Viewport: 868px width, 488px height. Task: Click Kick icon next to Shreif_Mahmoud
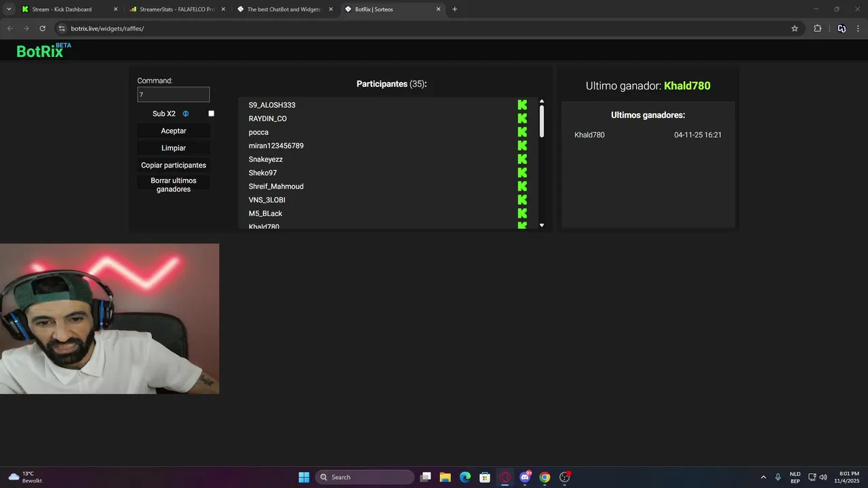point(522,186)
